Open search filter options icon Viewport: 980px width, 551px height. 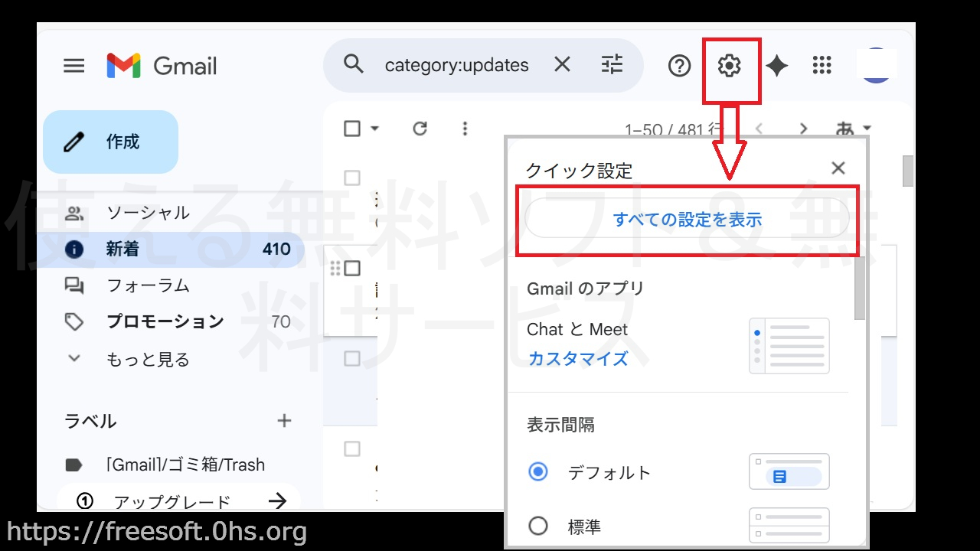pos(612,65)
